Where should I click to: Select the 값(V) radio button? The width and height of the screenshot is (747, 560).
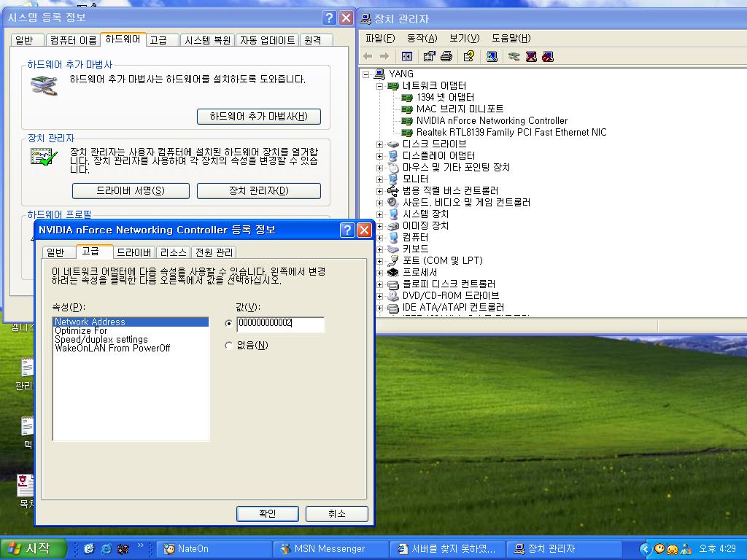[229, 323]
